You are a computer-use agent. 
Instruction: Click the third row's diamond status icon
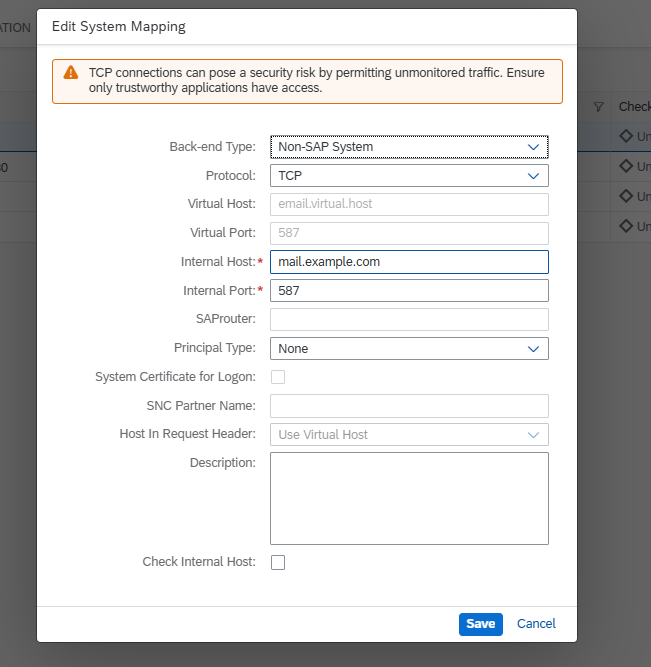626,196
